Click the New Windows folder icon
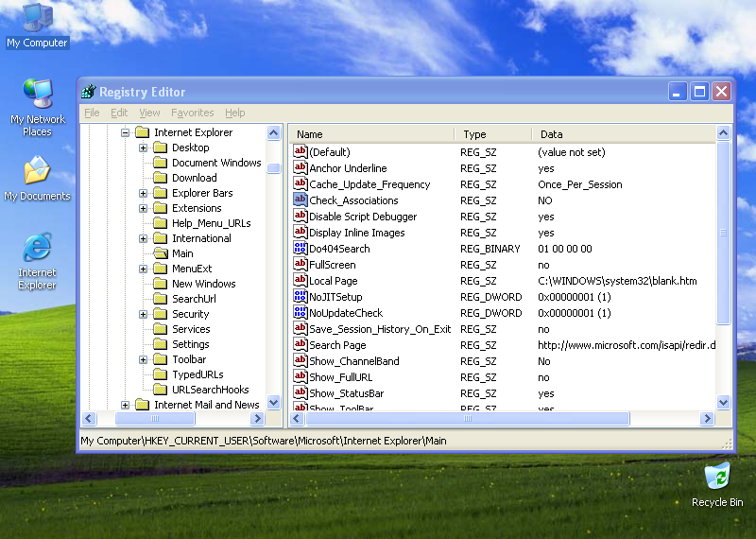The height and width of the screenshot is (539, 756). click(x=160, y=284)
